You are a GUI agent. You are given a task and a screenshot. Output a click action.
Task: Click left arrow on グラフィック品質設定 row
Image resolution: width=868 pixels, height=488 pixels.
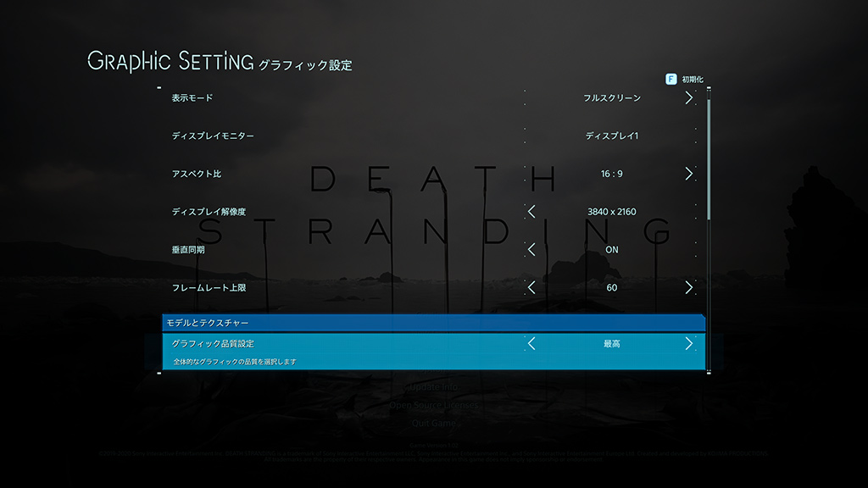click(531, 344)
